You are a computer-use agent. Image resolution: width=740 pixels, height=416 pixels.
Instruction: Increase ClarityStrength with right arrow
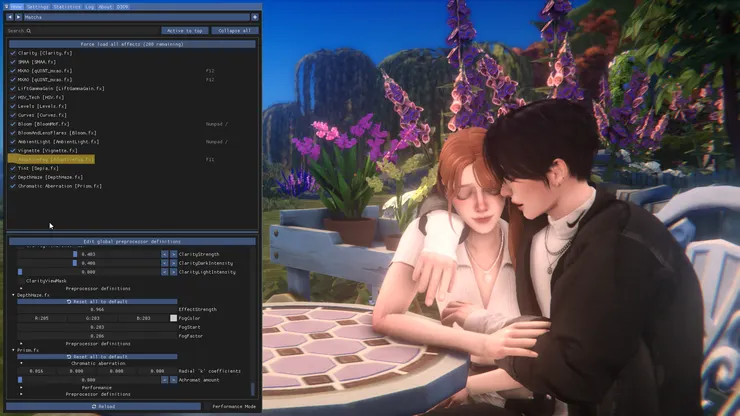pyautogui.click(x=173, y=254)
